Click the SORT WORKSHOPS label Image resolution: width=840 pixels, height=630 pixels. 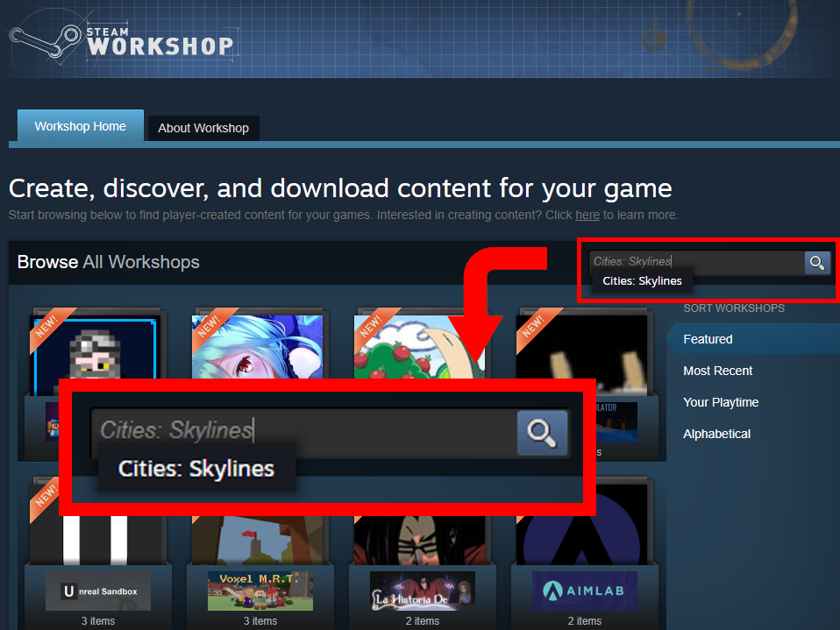click(x=734, y=308)
